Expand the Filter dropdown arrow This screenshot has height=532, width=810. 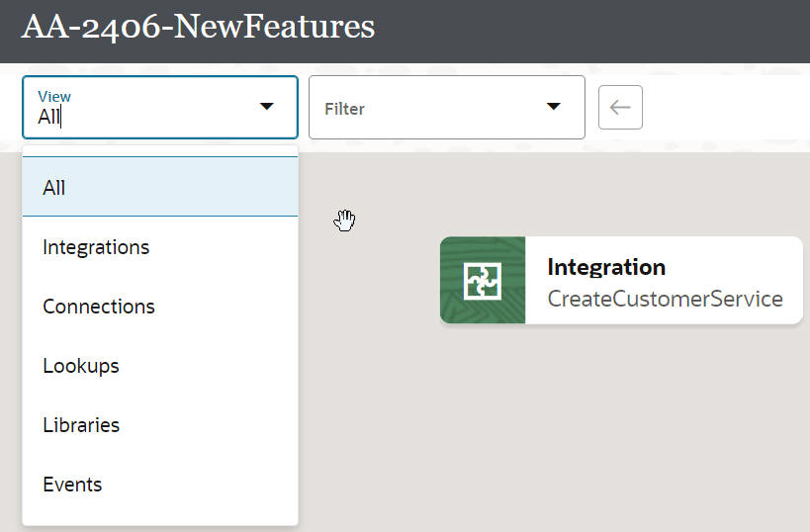click(x=553, y=107)
